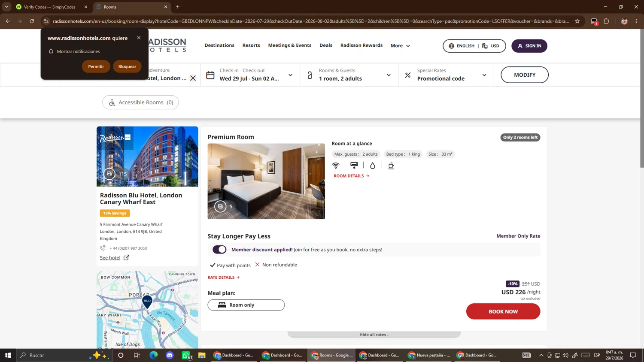Open the Windows Start menu

pyautogui.click(x=8, y=355)
